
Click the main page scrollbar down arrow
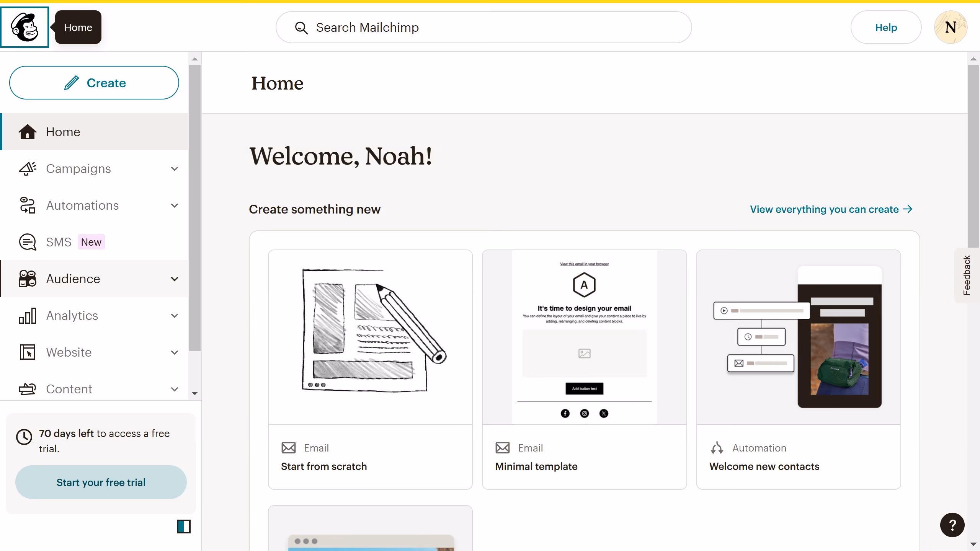tap(973, 544)
